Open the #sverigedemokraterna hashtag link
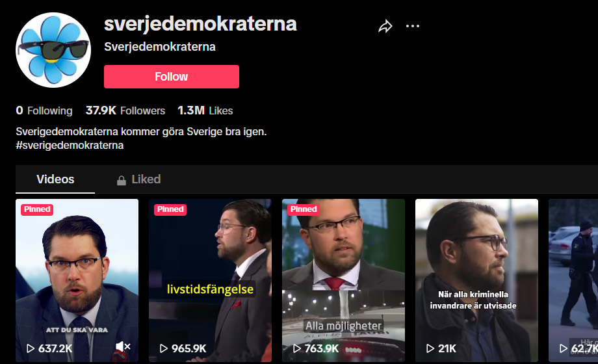The width and height of the screenshot is (598, 364). (x=70, y=146)
